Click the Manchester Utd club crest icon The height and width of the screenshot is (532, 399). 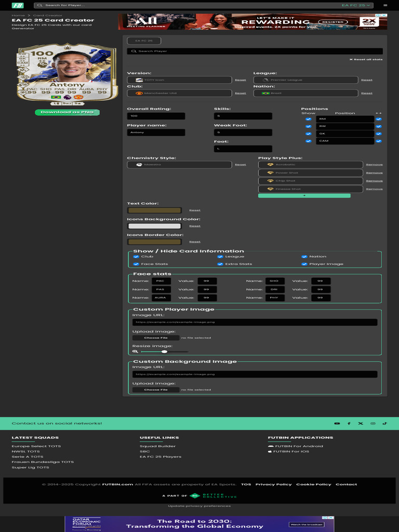coord(139,94)
